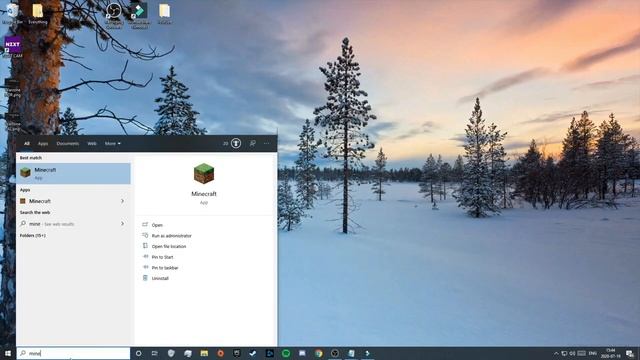Open the Epic Games launcher on taskbar
This screenshot has width=640, height=360.
tap(237, 353)
